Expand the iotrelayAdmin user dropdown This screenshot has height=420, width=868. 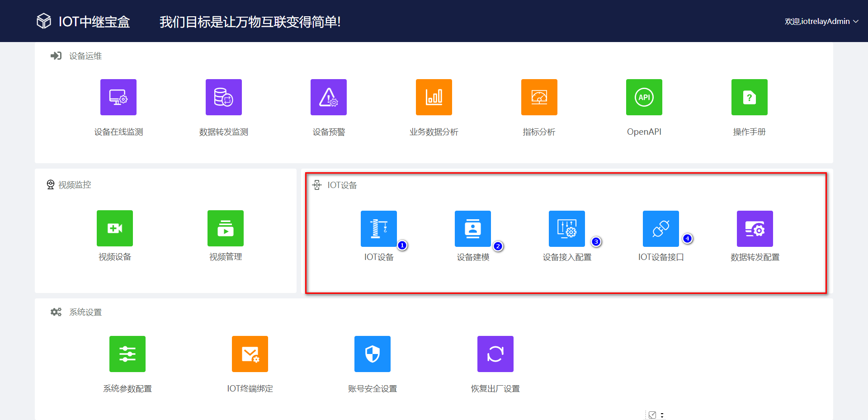pos(821,21)
